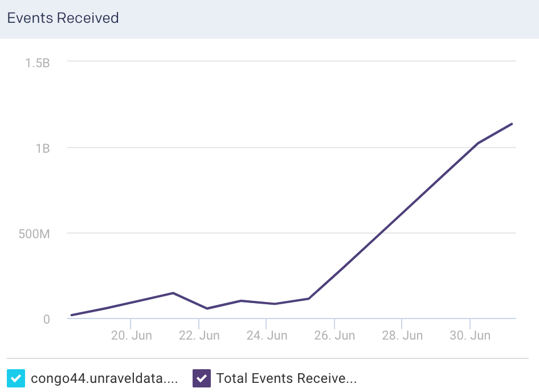Click the 24. Jun x-axis label
The width and height of the screenshot is (539, 392).
(267, 335)
